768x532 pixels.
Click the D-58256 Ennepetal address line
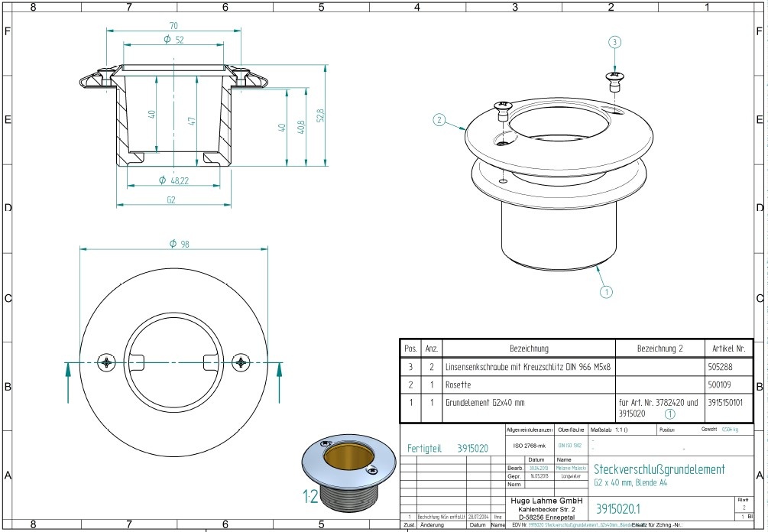tap(546, 517)
